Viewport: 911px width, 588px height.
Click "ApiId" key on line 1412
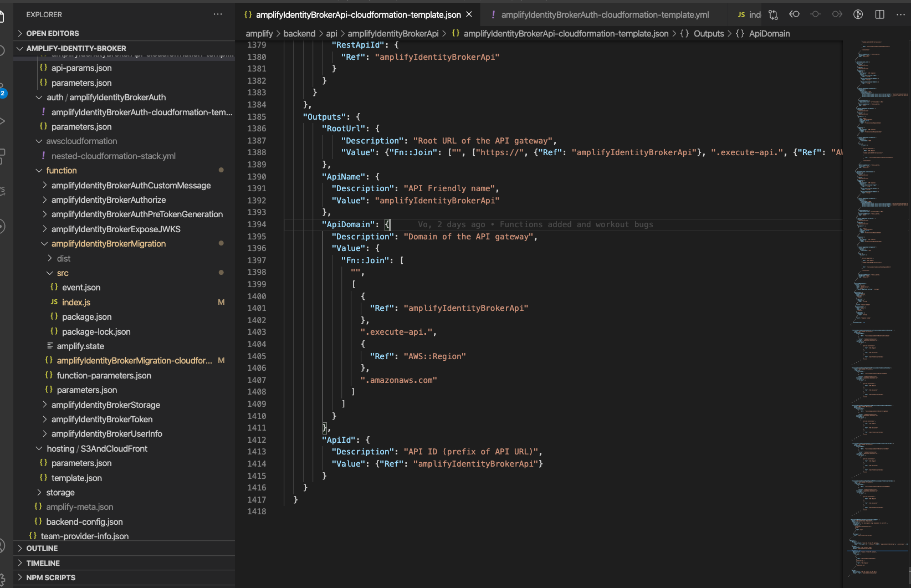point(339,440)
